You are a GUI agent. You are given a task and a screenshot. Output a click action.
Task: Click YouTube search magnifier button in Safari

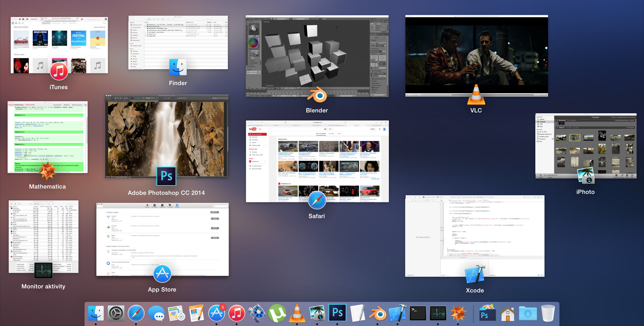[330, 129]
